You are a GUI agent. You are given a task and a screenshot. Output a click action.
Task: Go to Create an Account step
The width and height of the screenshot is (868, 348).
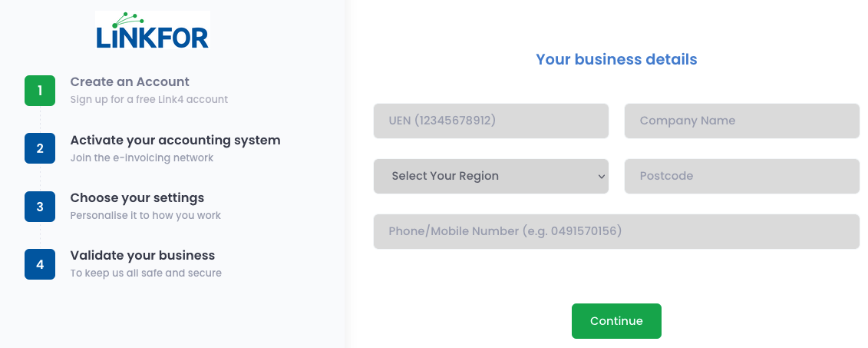point(130,81)
